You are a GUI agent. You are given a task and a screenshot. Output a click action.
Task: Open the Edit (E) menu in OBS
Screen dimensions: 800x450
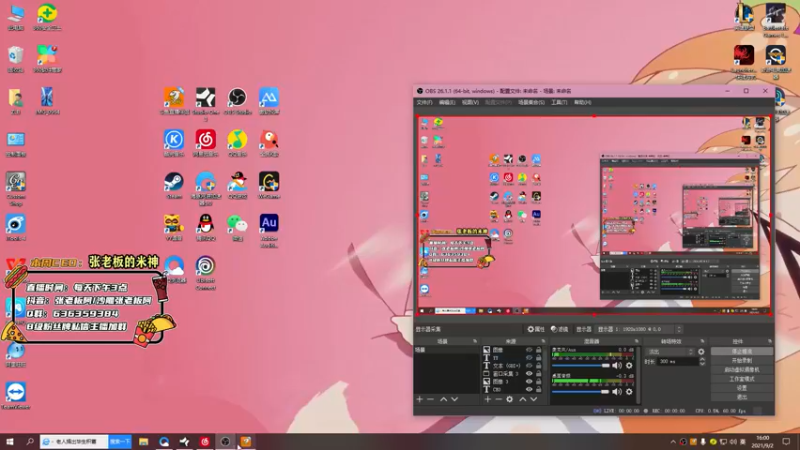point(447,103)
